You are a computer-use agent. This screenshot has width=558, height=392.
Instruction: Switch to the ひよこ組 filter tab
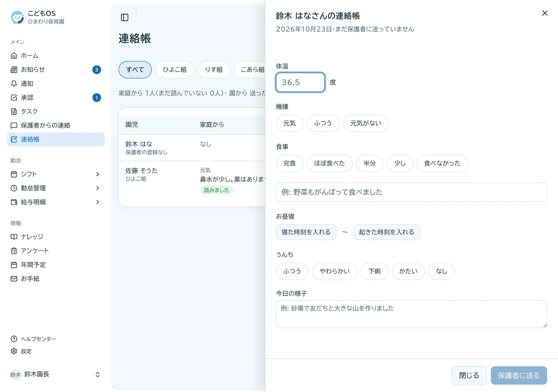[x=174, y=70]
